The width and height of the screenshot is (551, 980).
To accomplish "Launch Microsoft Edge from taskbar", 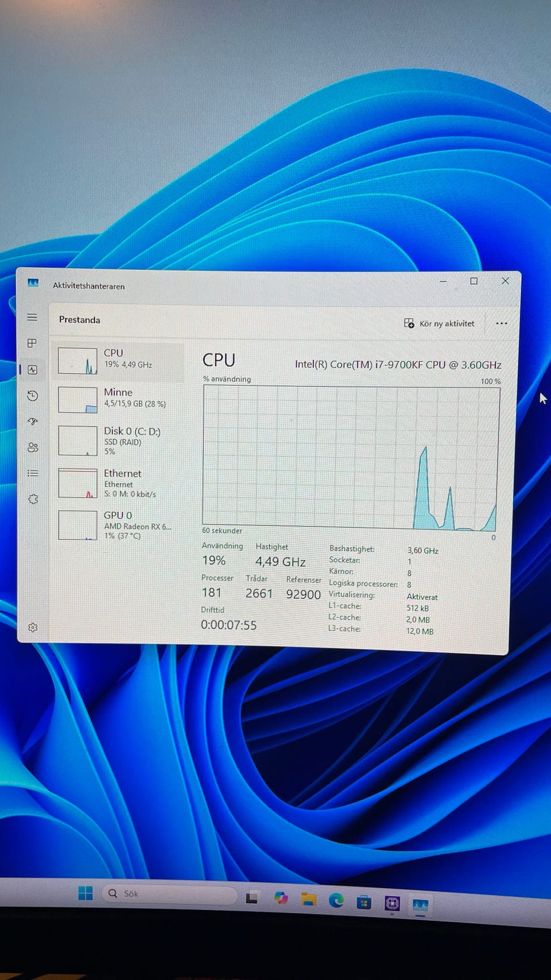I will pyautogui.click(x=336, y=901).
